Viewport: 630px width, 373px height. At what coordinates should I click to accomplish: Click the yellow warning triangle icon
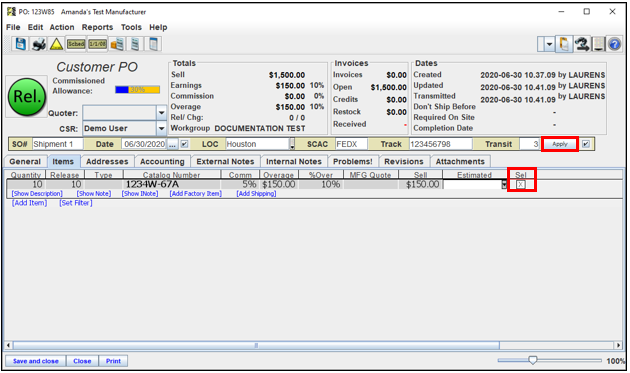pyautogui.click(x=57, y=44)
